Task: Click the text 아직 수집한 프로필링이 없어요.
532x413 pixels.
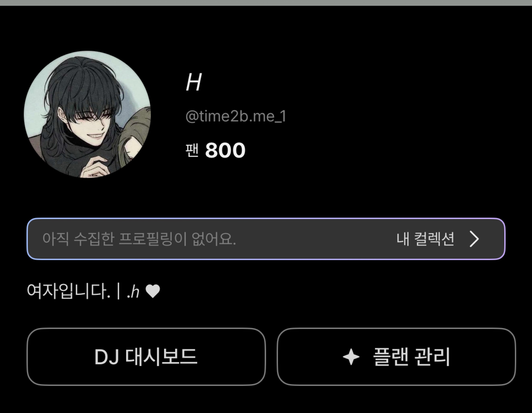Action: coord(139,239)
